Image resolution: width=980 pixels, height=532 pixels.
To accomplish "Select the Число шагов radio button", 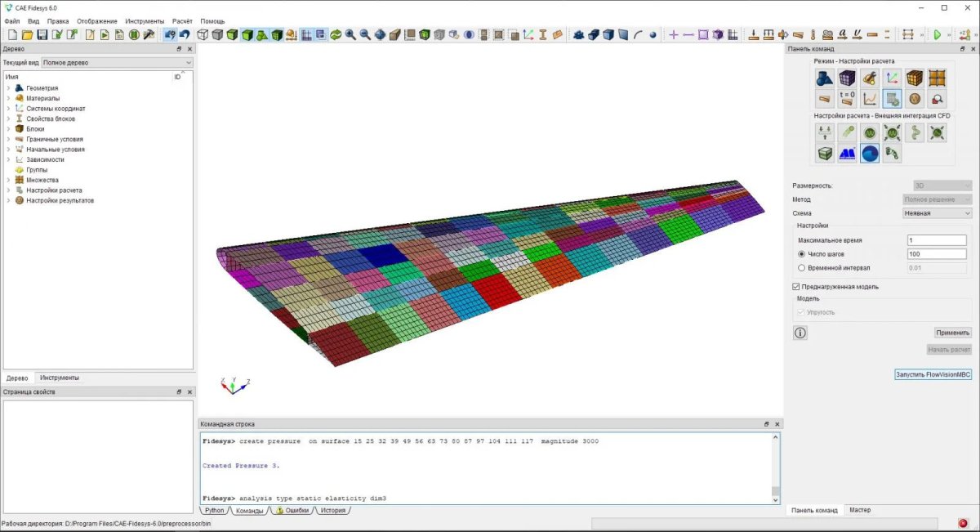I will point(801,254).
